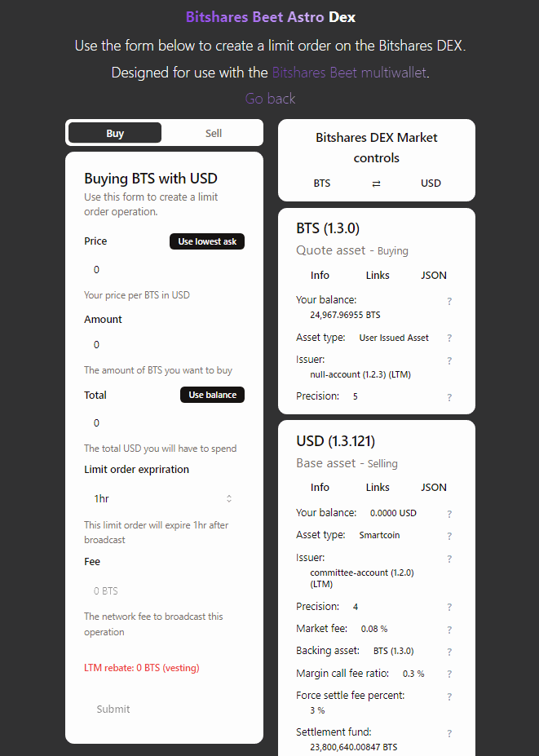Screen dimensions: 539x756
Task: Click the BTS asset selector in Market controls
Action: [322, 183]
